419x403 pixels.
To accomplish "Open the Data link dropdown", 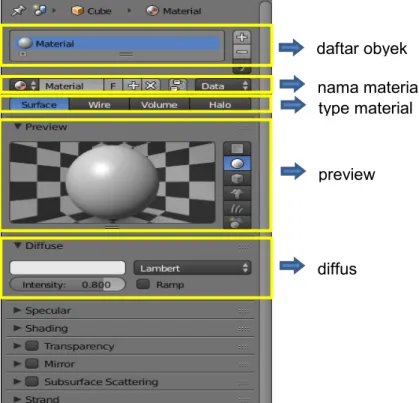I will pyautogui.click(x=223, y=86).
